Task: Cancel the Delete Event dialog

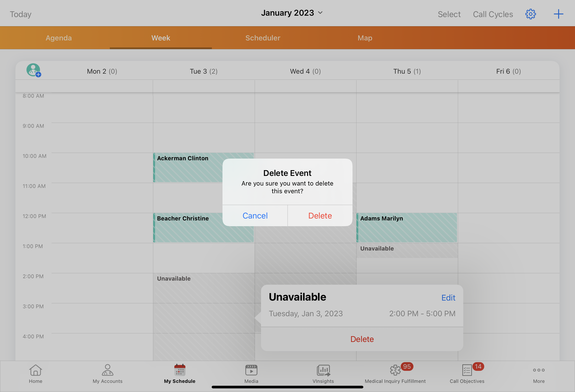Action: (255, 216)
